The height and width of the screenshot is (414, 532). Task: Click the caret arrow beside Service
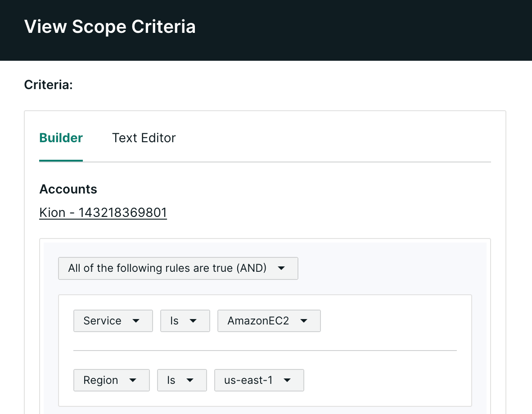click(136, 321)
